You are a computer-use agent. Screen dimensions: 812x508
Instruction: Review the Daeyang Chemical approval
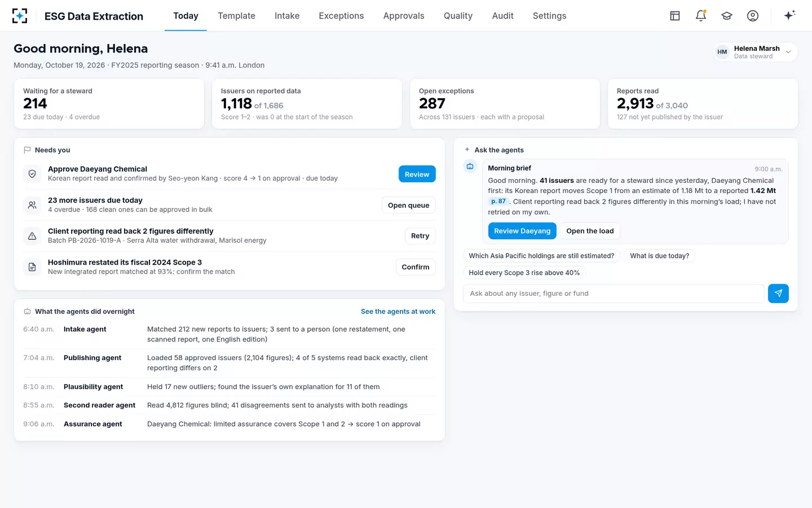click(x=417, y=174)
